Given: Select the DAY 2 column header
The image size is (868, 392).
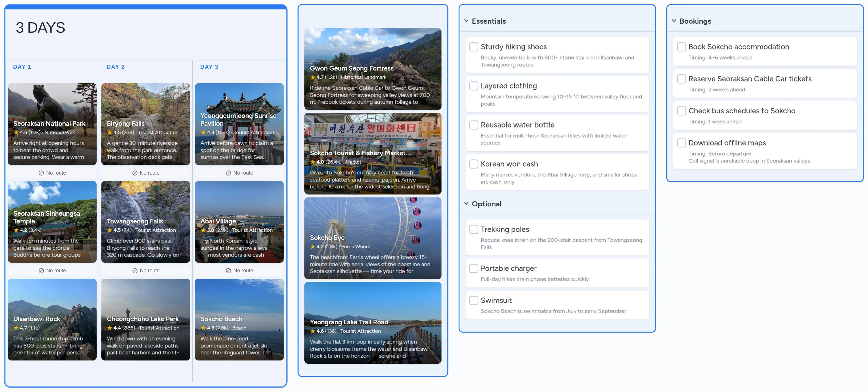Looking at the screenshot, I should click(x=115, y=67).
